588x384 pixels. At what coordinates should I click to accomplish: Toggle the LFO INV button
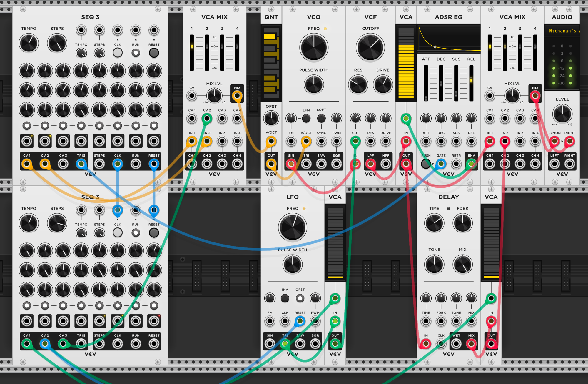[x=285, y=298]
